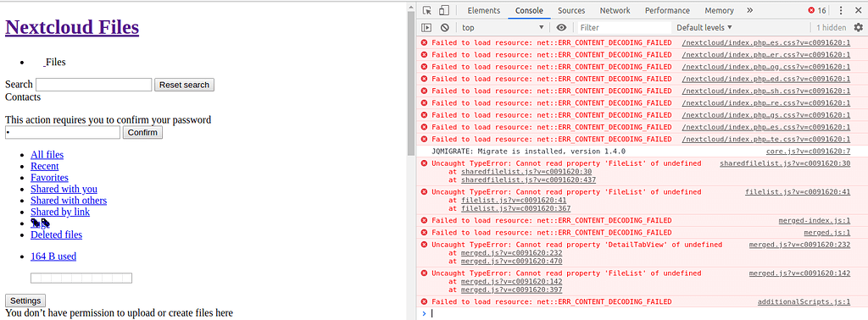Open the Nextcloud Files heading link
The width and height of the screenshot is (868, 320).
[x=72, y=27]
